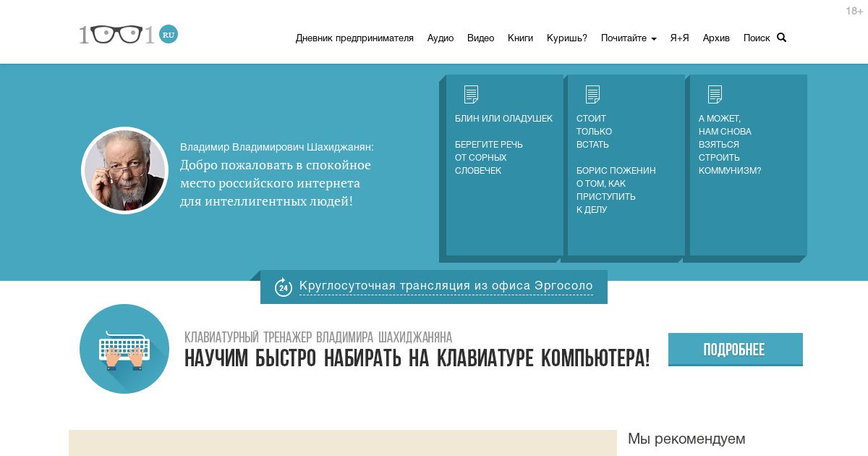This screenshot has width=868, height=456.
Task: Open the "Я+Я" menu item
Action: click(680, 38)
